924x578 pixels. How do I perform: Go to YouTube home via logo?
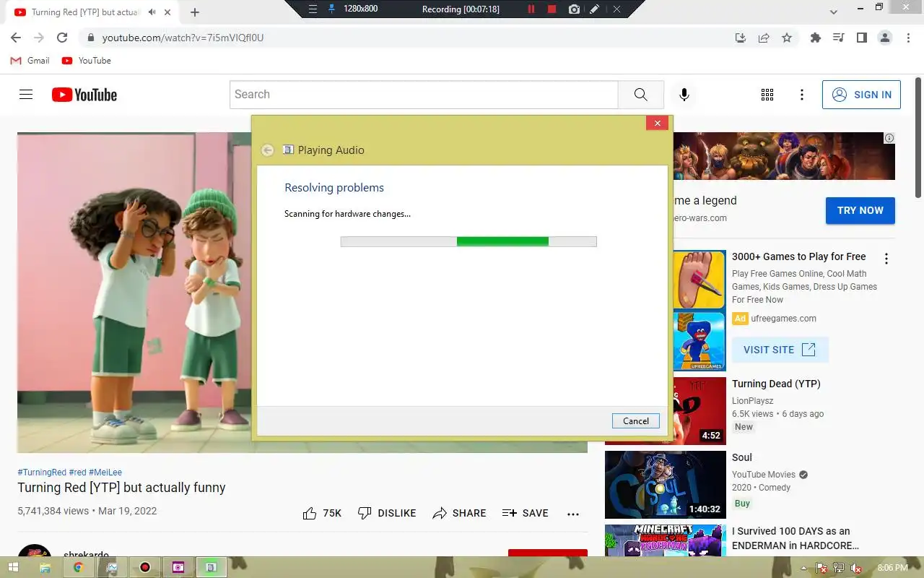click(84, 95)
